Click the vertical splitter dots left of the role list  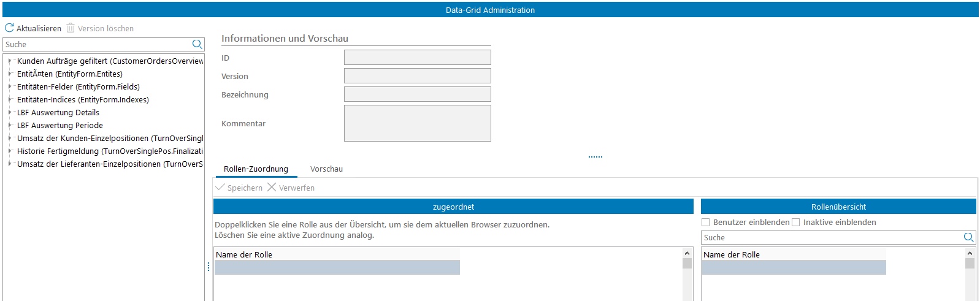[x=209, y=267]
